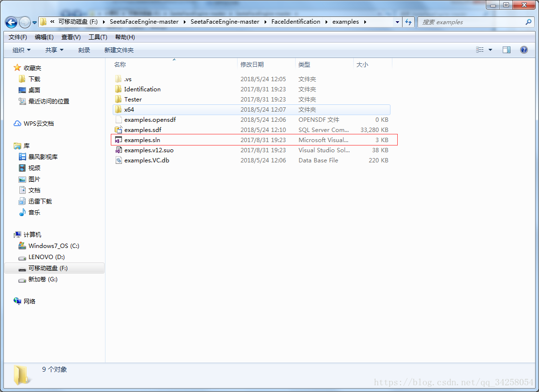Toggle the preview pane icon
This screenshot has width=539, height=392.
coord(507,50)
